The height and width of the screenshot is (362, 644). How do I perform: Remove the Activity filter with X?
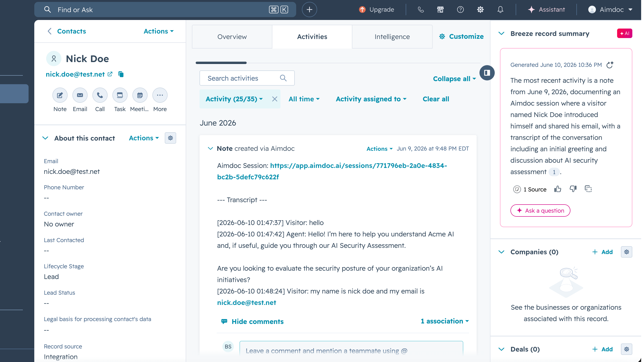pyautogui.click(x=275, y=99)
